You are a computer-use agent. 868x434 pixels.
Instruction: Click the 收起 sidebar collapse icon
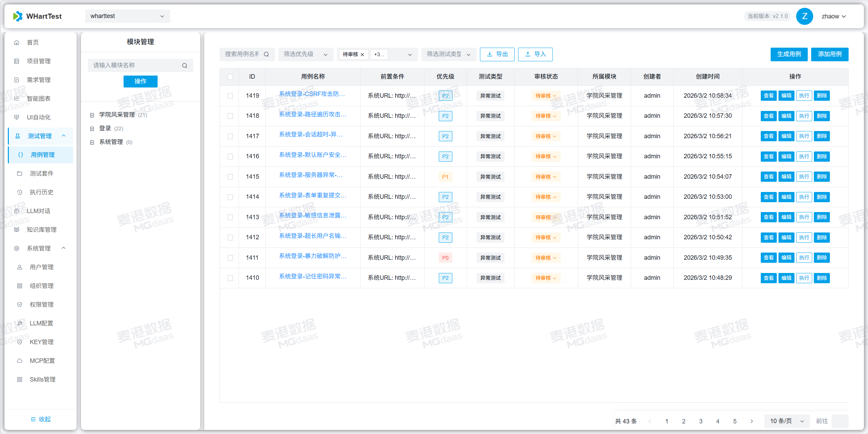pos(33,419)
